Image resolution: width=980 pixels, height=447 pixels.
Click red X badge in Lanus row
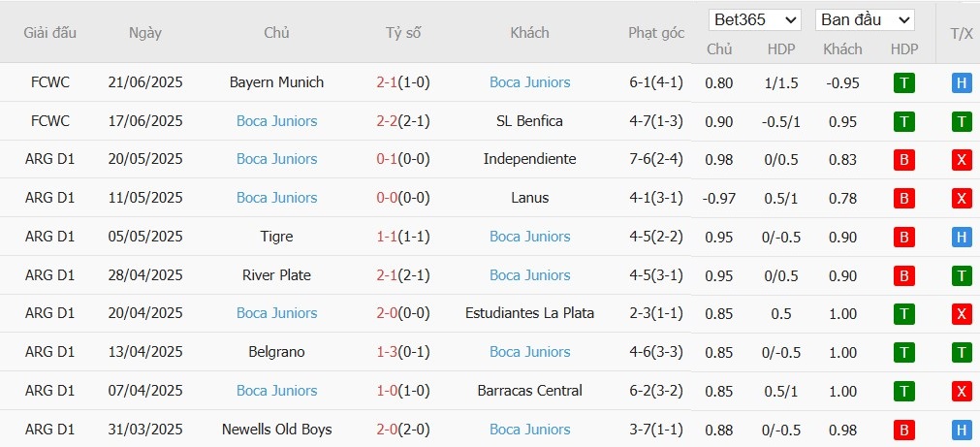point(962,198)
